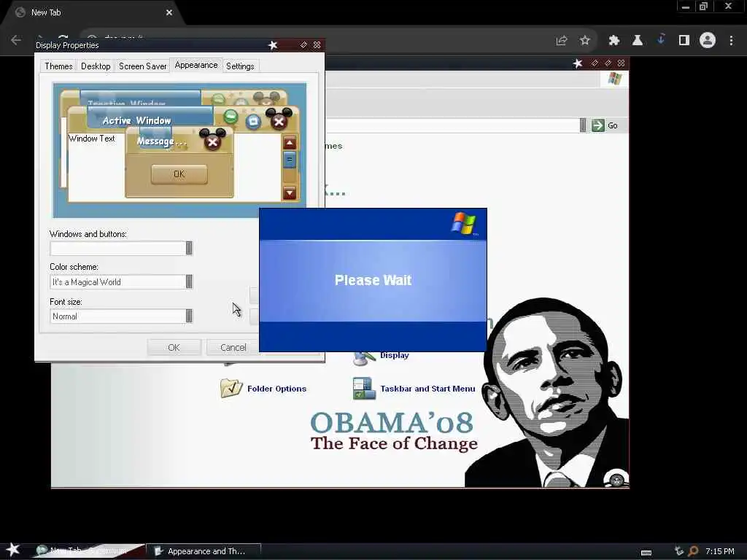Click the magnifier tray icon

[x=693, y=551]
